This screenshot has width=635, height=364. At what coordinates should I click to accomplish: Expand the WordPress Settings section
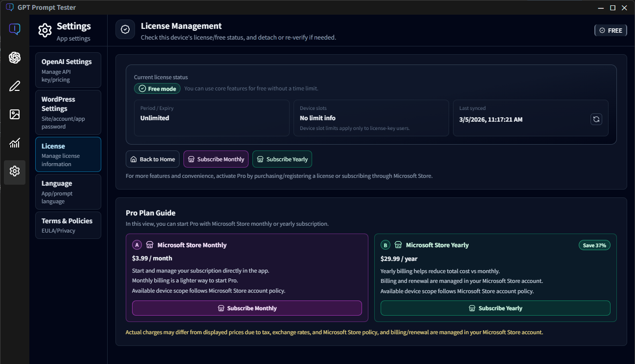pos(68,112)
